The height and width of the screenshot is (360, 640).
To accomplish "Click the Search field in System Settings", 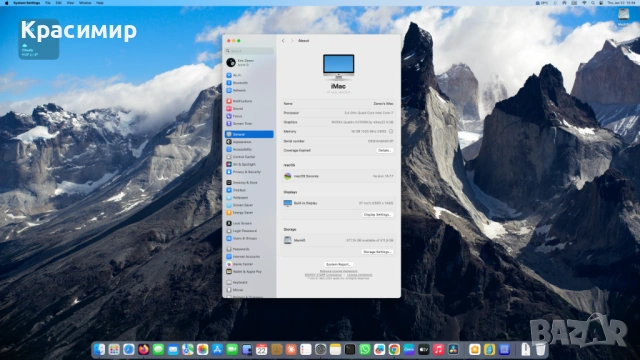I will click(249, 51).
